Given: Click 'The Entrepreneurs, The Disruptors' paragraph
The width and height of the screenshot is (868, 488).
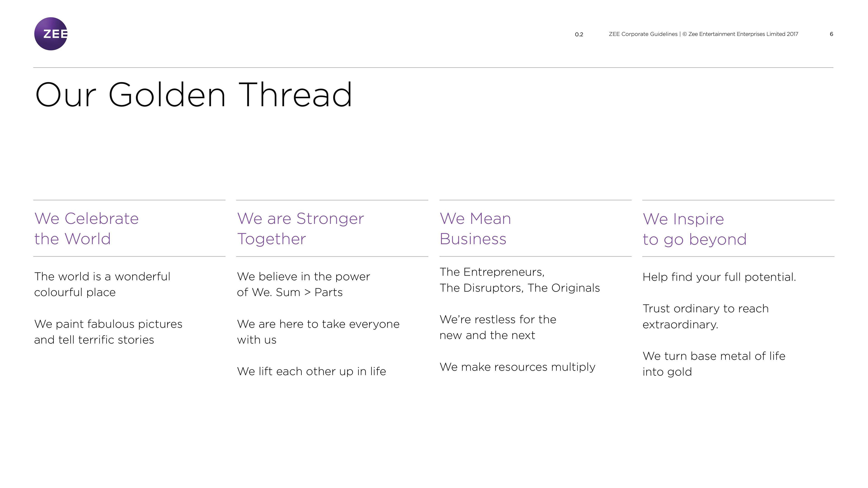Looking at the screenshot, I should pyautogui.click(x=519, y=280).
